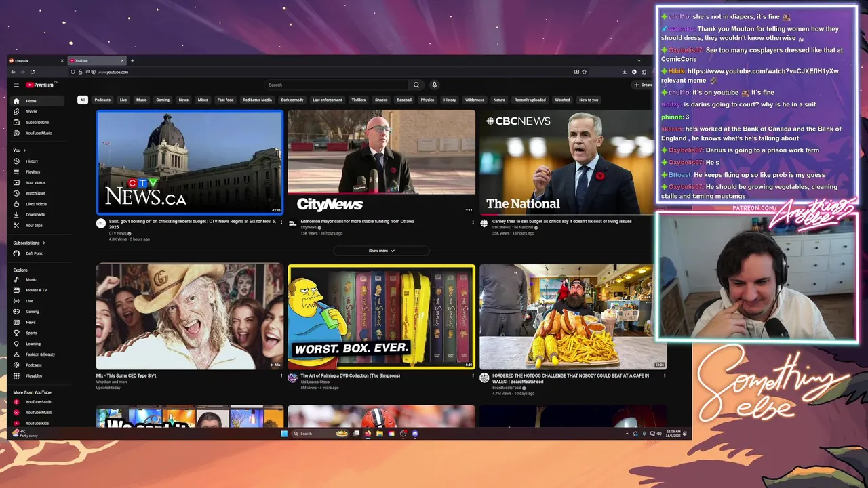Image resolution: width=868 pixels, height=488 pixels.
Task: Open browser downloads arrow icon
Action: [625, 72]
